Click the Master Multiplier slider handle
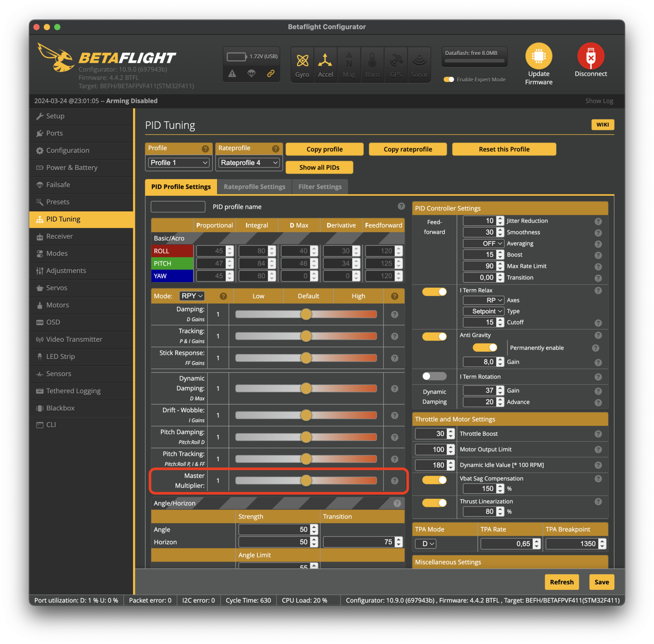This screenshot has width=654, height=644. pyautogui.click(x=306, y=480)
